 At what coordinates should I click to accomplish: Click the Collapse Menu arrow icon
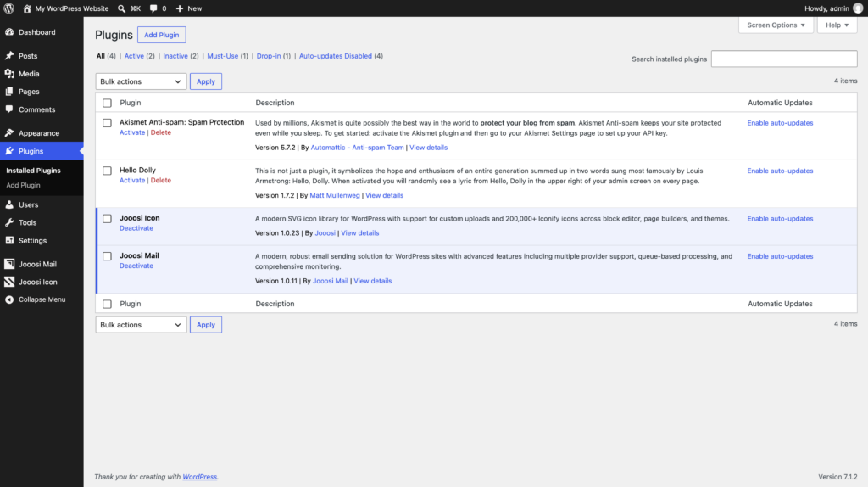pyautogui.click(x=9, y=299)
